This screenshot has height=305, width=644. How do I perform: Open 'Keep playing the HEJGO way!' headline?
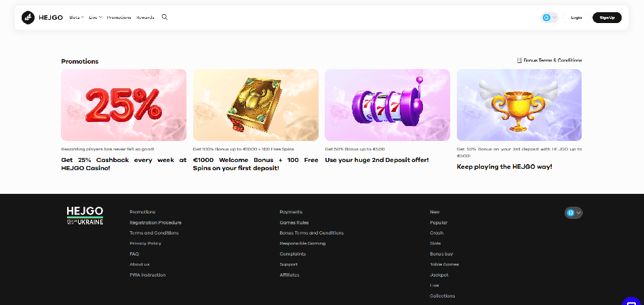pos(504,167)
